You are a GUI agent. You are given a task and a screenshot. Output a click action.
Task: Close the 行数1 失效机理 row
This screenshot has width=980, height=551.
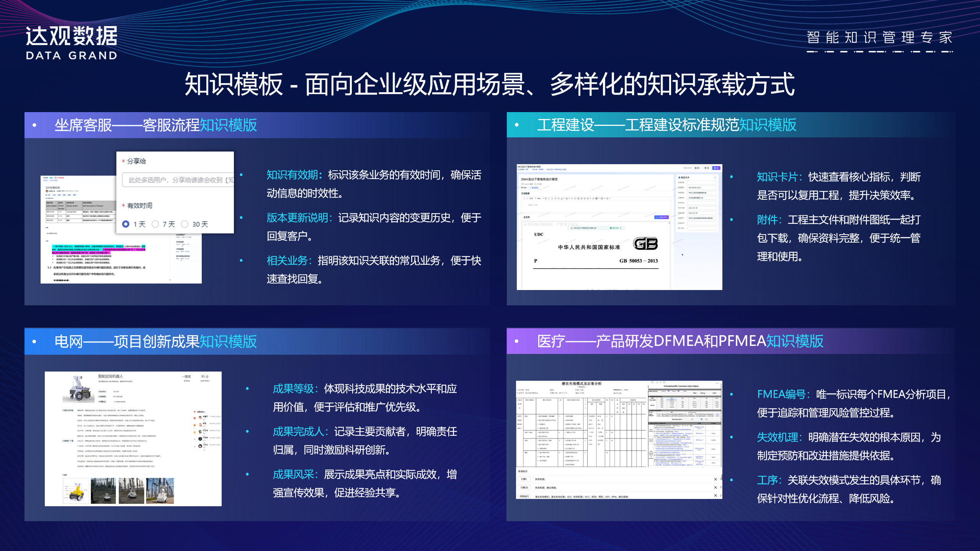[715, 479]
